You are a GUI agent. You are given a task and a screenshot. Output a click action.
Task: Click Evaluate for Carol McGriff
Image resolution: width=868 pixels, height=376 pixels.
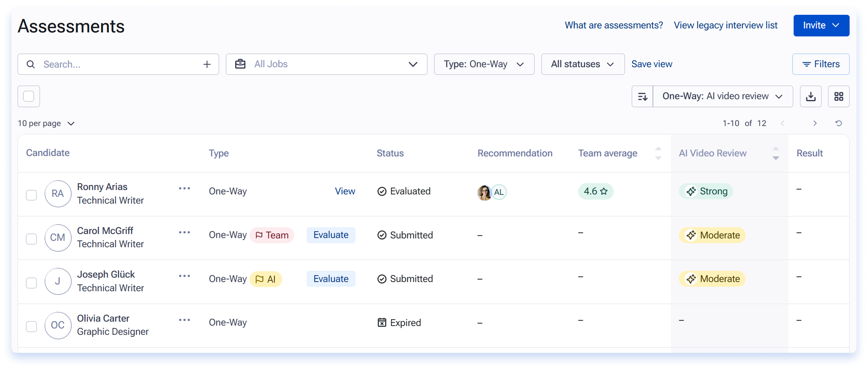(x=331, y=235)
